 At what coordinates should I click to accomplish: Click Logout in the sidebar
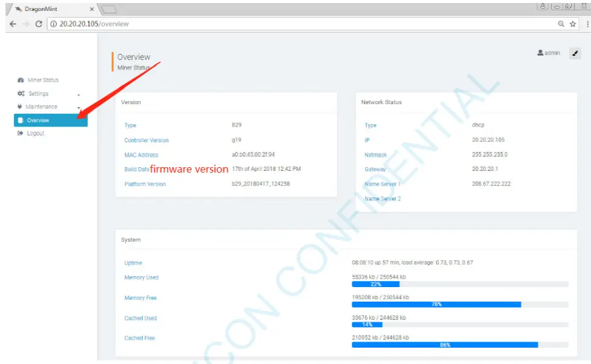point(36,133)
